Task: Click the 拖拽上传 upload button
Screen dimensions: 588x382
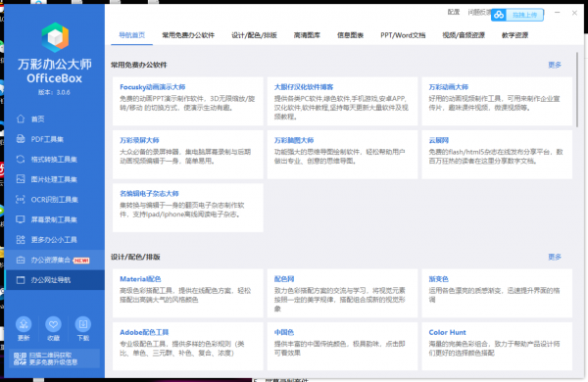Action: coord(524,15)
